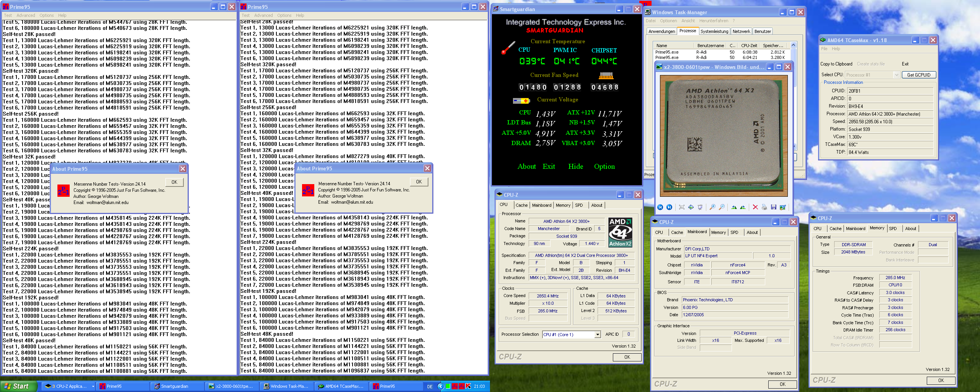Click OK in the CPU-Z Memory window
This screenshot has height=392, width=980.
click(x=941, y=381)
